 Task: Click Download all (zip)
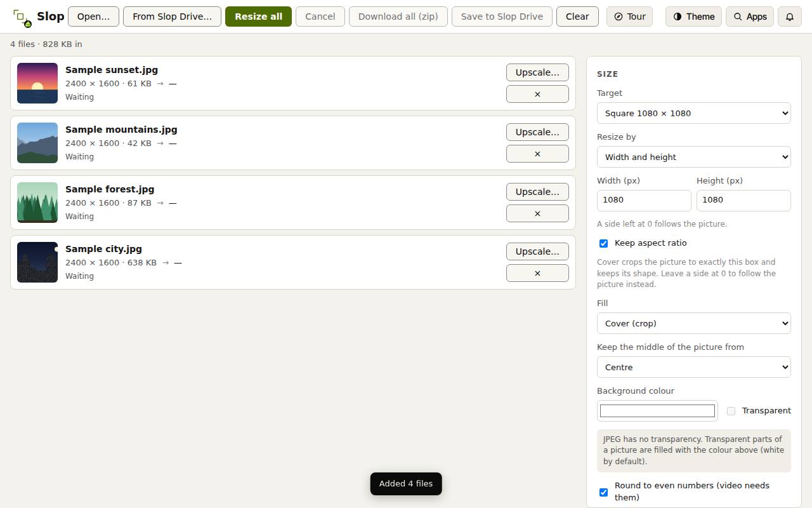click(398, 17)
